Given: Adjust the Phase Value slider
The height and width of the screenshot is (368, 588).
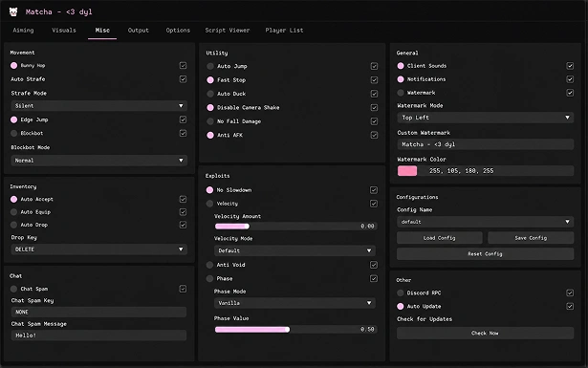Looking at the screenshot, I should 295,330.
